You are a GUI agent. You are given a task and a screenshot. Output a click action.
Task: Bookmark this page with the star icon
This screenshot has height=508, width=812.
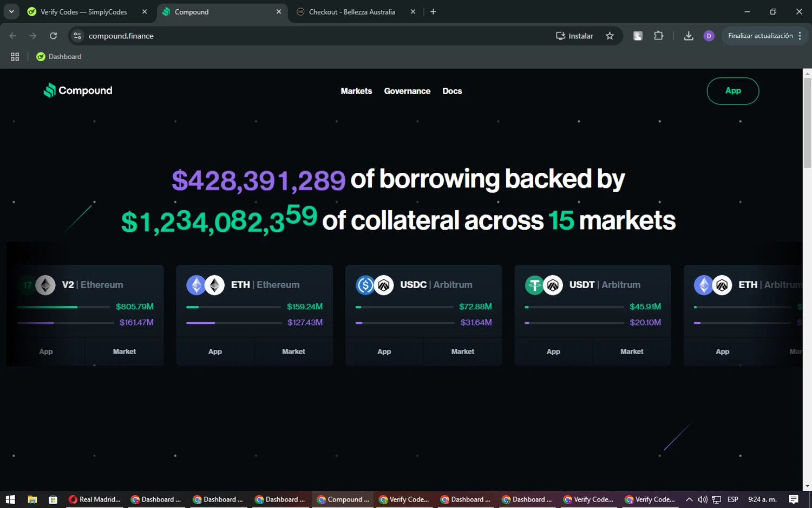(610, 36)
